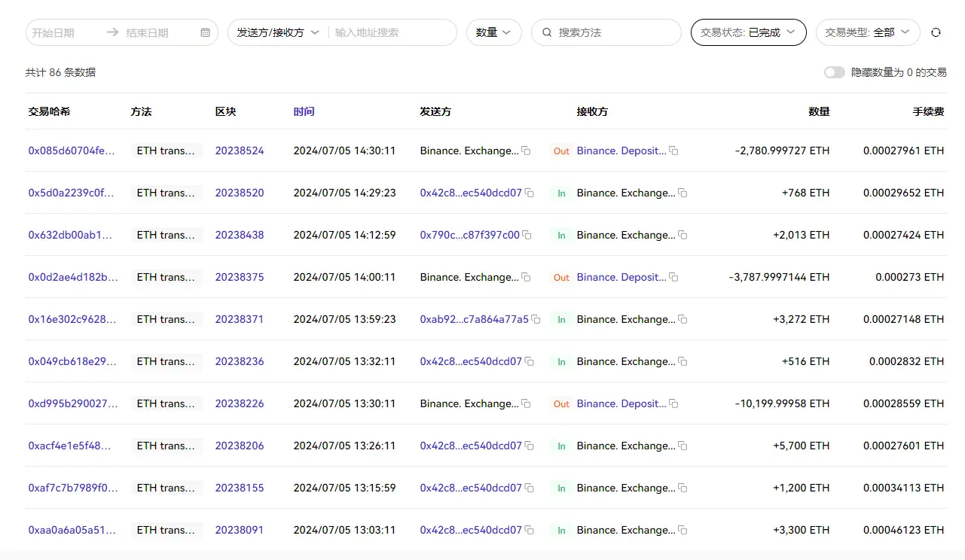This screenshot has height=560, width=965.
Task: Expand the 数量 filter dropdown
Action: [x=493, y=32]
